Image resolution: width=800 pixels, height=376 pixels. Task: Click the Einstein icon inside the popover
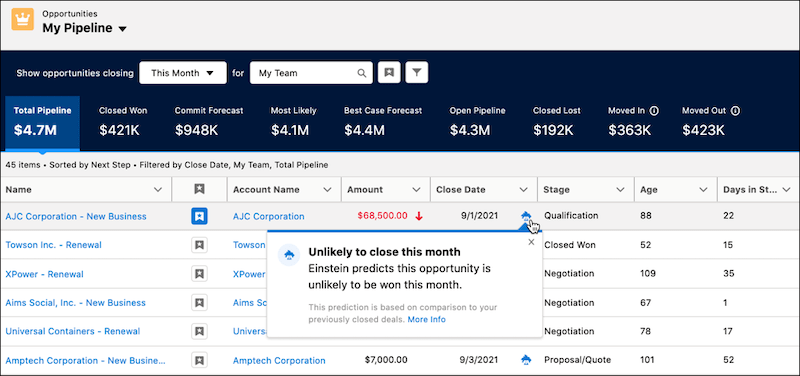pos(289,255)
